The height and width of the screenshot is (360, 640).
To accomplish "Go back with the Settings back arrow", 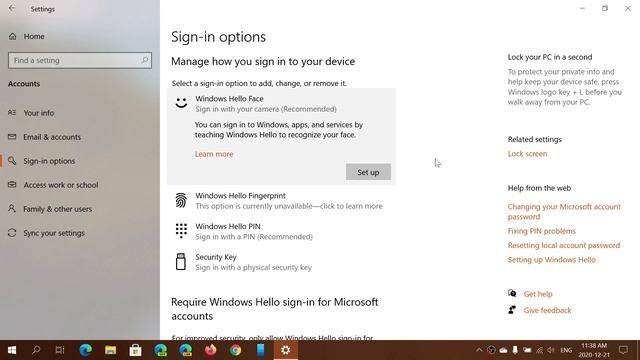I will 12,9.
